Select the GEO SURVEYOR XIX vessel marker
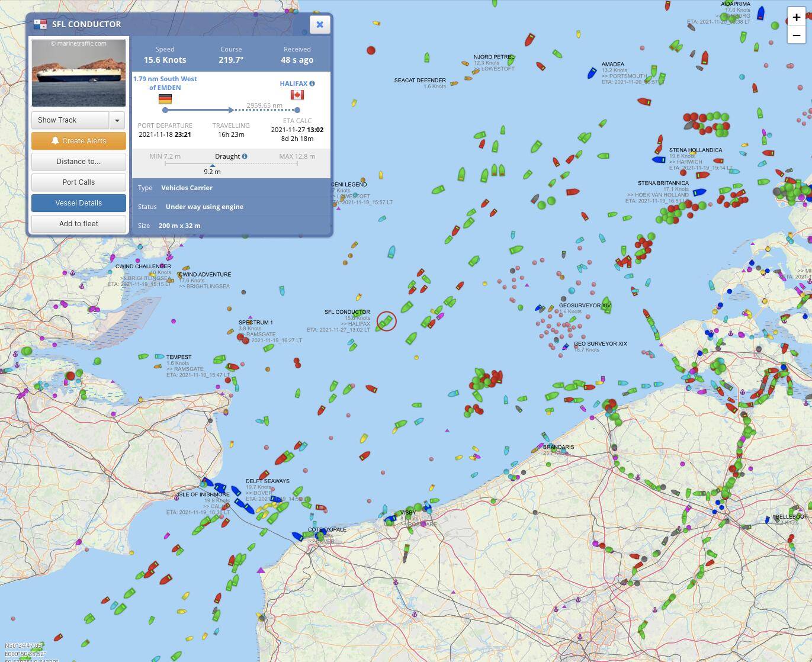The height and width of the screenshot is (662, 812). tap(566, 347)
